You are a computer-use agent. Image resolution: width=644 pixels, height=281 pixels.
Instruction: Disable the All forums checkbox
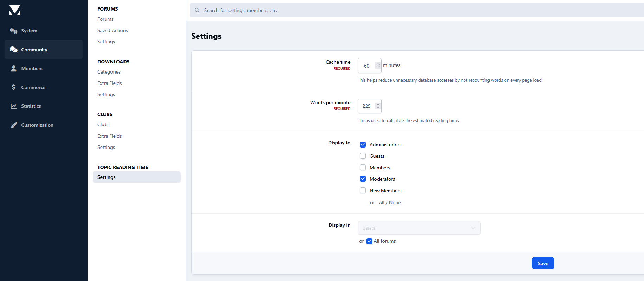pos(369,241)
